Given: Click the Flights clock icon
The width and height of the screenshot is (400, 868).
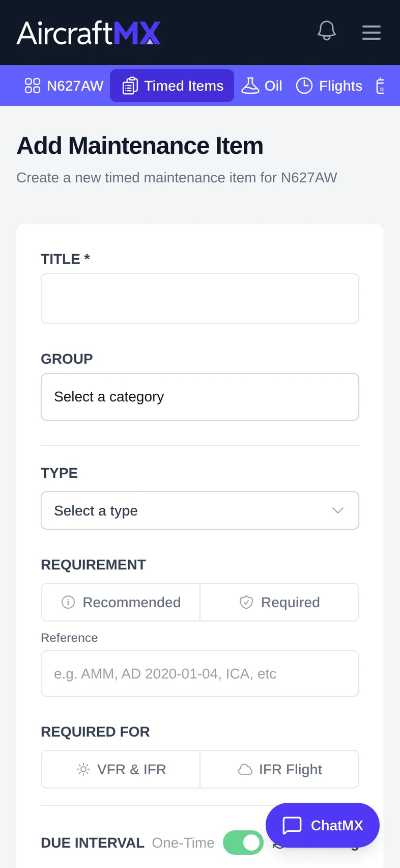Looking at the screenshot, I should coord(304,86).
